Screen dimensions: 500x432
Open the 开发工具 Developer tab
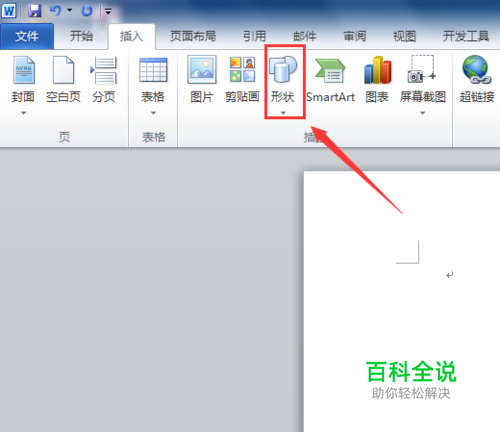pyautogui.click(x=466, y=36)
